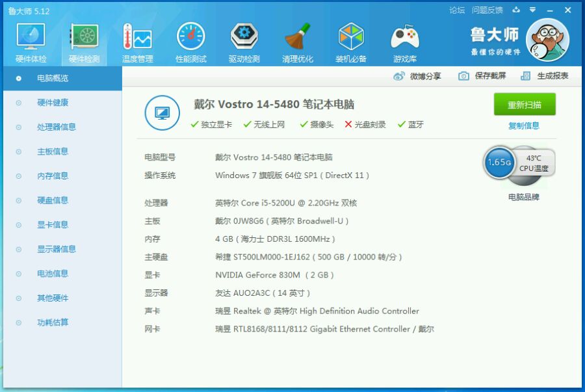Click the Windows 7 旗舰版 64位 SP1 value
The width and height of the screenshot is (585, 392).
292,176
